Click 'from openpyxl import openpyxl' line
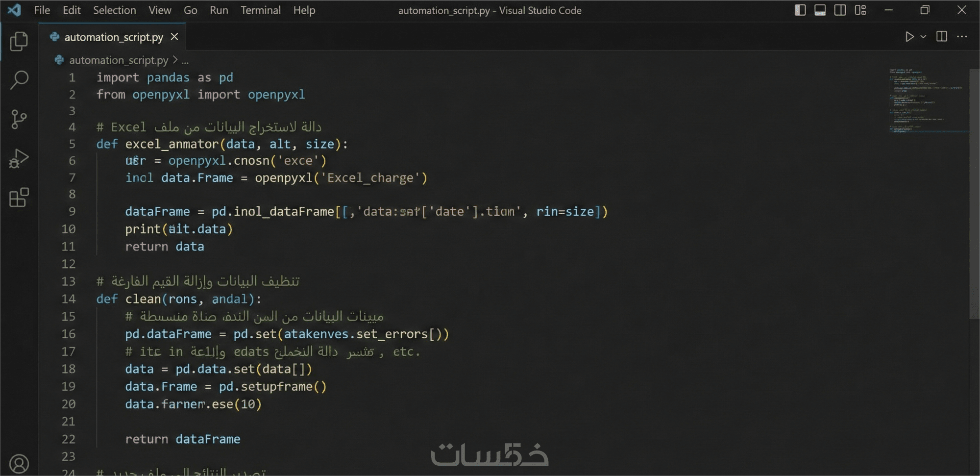 [200, 95]
